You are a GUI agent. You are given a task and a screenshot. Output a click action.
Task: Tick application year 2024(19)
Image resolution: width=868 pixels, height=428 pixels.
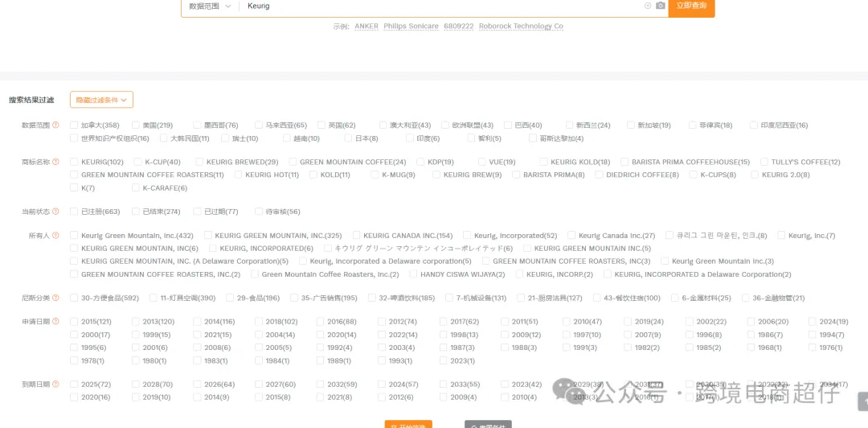pos(813,322)
